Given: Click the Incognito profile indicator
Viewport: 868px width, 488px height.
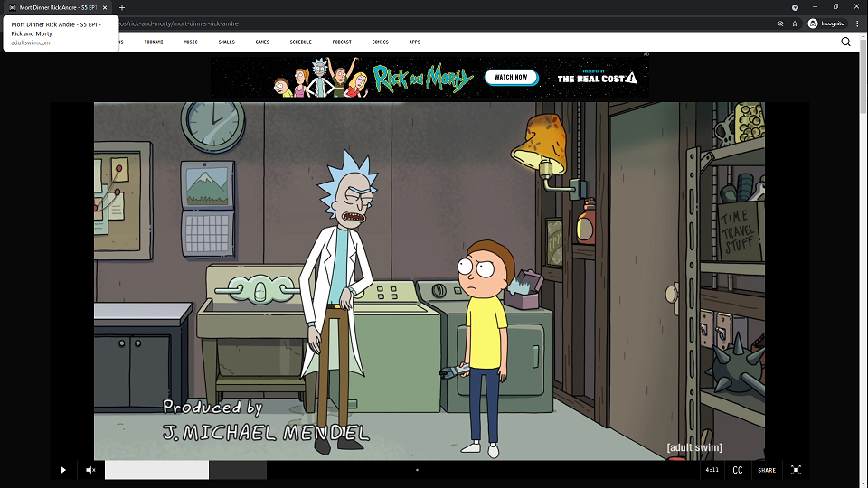Looking at the screenshot, I should tap(825, 23).
